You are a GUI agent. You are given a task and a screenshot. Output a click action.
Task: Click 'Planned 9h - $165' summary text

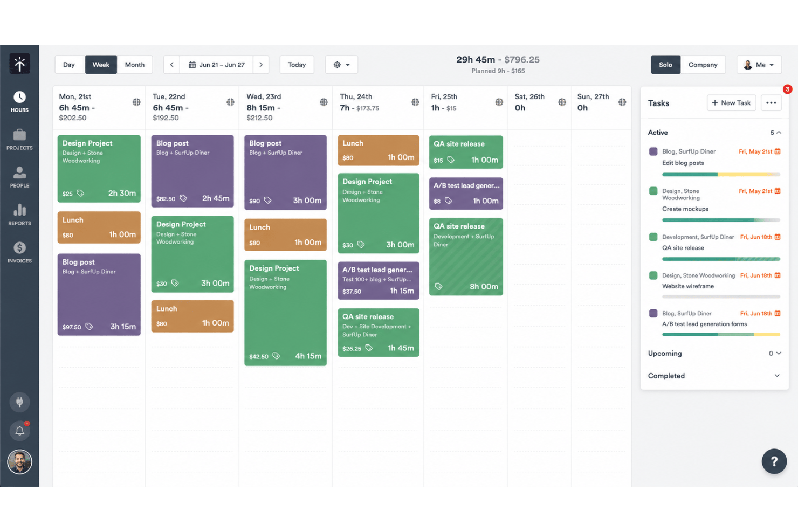point(498,71)
